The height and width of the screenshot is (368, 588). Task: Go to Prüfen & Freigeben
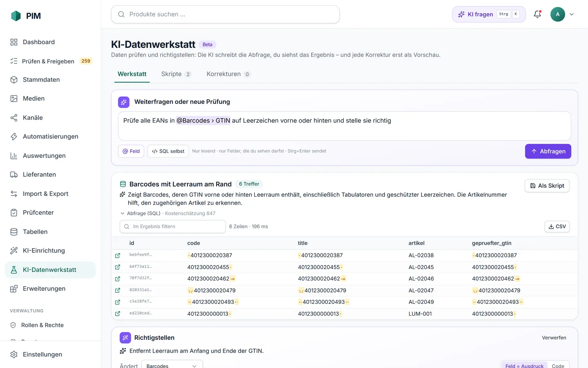(x=50, y=61)
